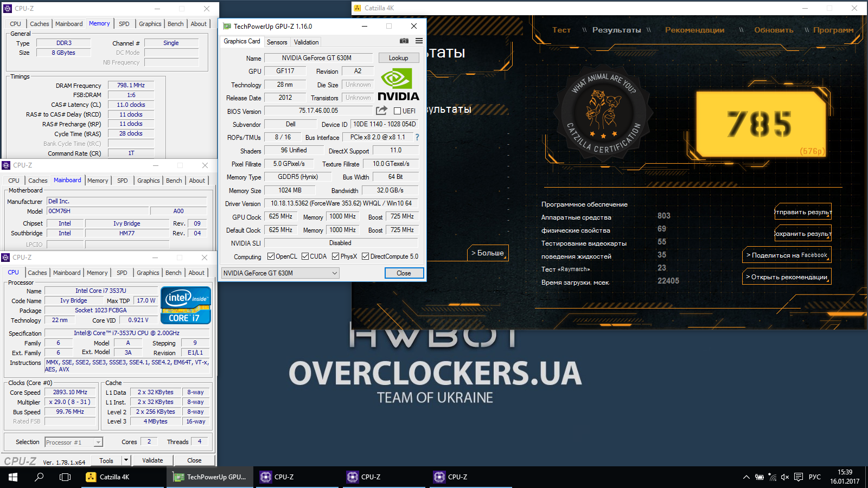
Task: Click Открыть рекомендации in Catzilla
Action: [x=787, y=277]
